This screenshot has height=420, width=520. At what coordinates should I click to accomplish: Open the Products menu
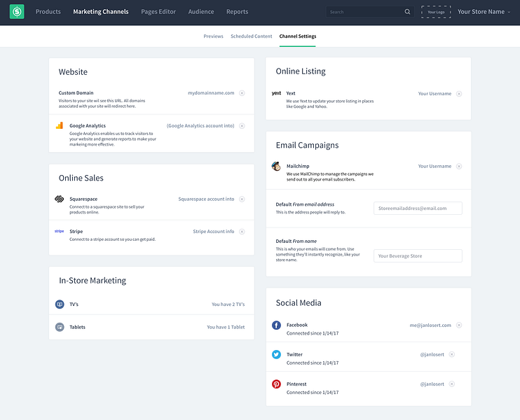pyautogui.click(x=48, y=12)
